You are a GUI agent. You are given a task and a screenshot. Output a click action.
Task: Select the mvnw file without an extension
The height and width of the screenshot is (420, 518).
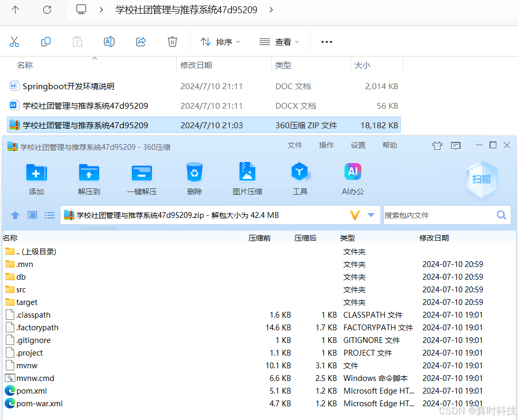click(22, 366)
